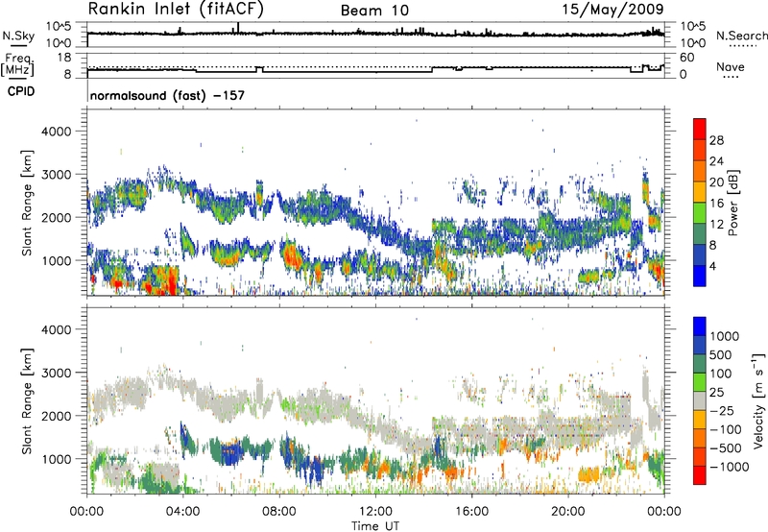Screen dimensions: 768x532
Task: Click the '100' label on velocity colorbar
Action: click(x=721, y=374)
